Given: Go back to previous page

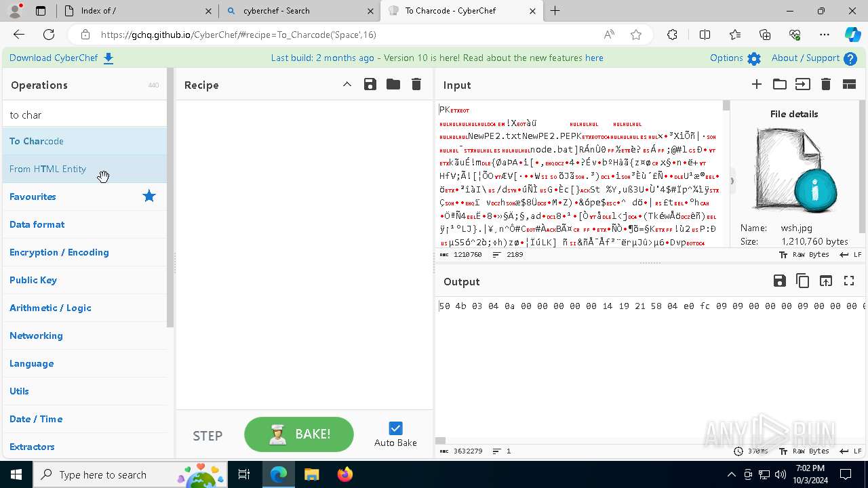Looking at the screenshot, I should click(x=19, y=35).
